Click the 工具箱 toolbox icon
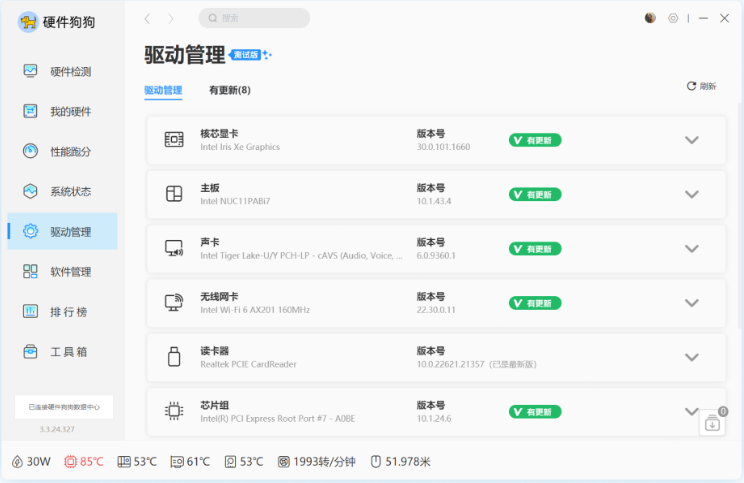 point(30,352)
